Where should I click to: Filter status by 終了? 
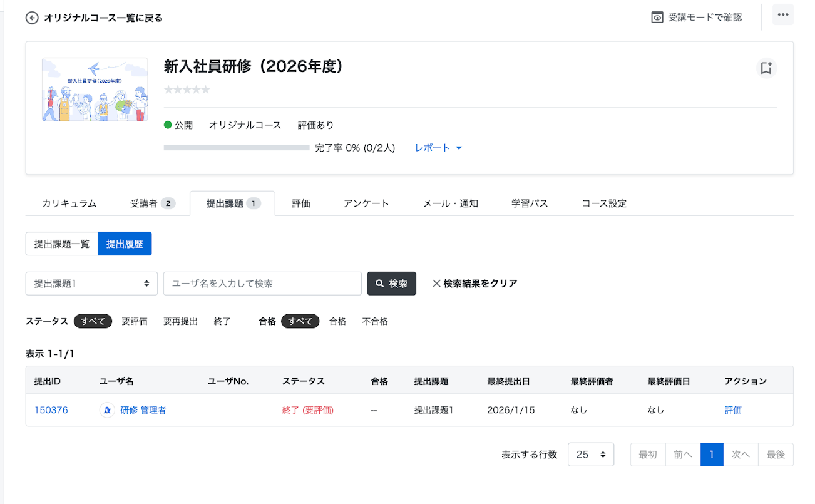(222, 321)
